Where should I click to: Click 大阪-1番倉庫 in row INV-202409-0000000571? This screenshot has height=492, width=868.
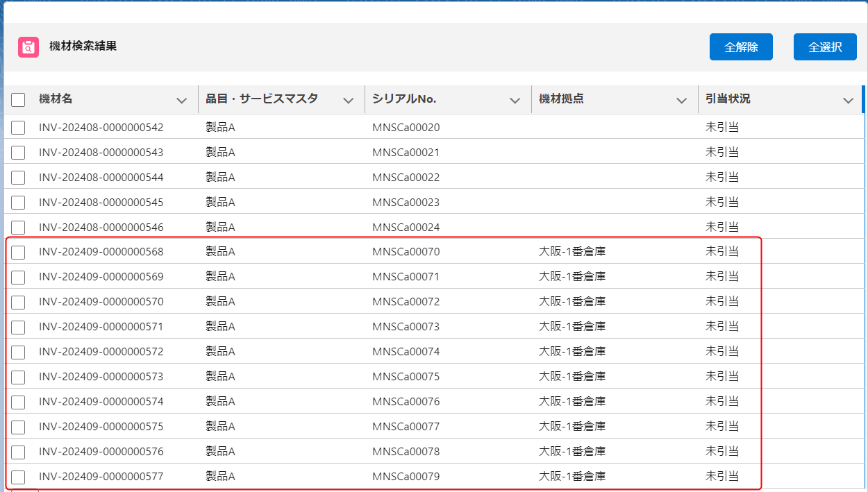(x=572, y=327)
